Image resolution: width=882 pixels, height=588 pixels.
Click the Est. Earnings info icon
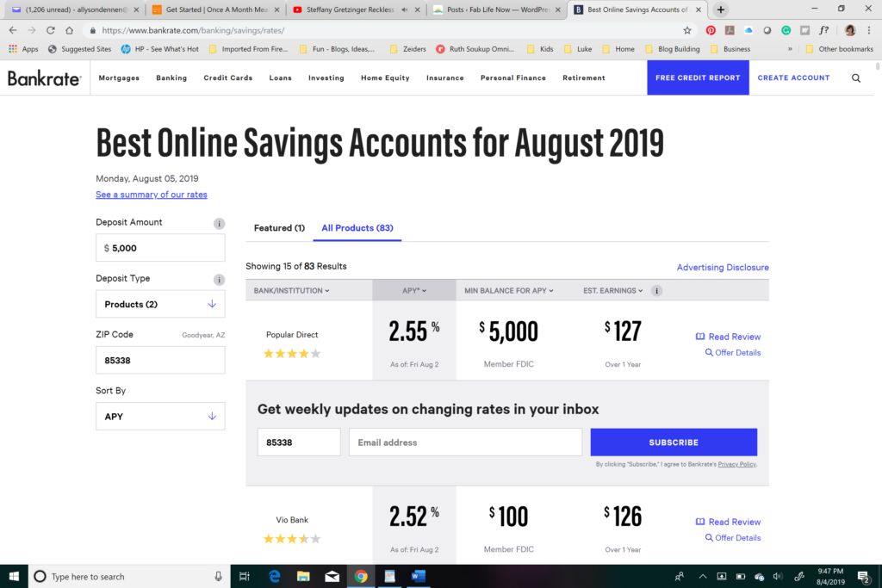(656, 291)
